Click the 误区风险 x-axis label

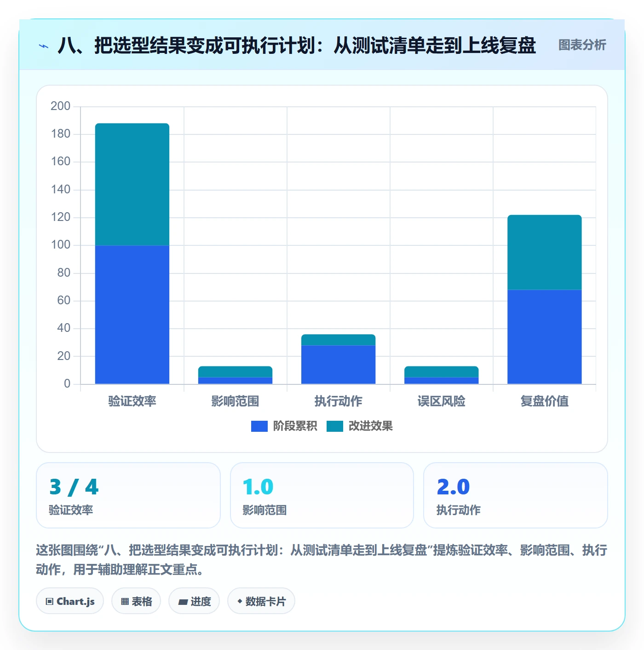441,401
